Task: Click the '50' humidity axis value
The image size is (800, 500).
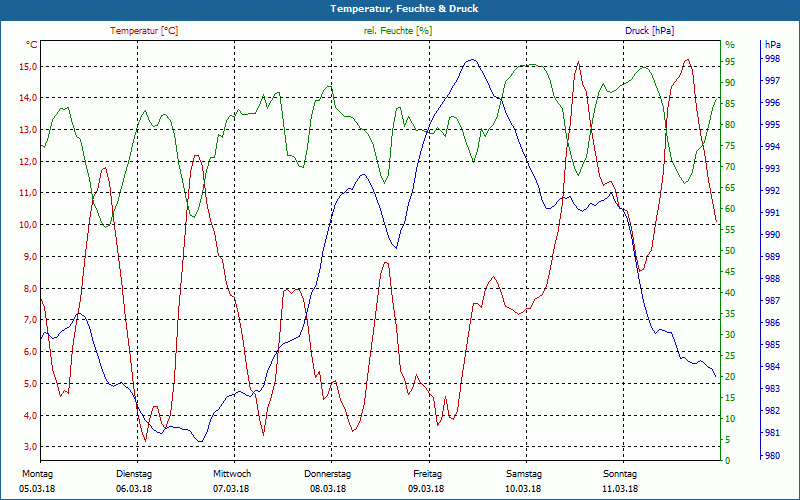Action: pyautogui.click(x=730, y=251)
